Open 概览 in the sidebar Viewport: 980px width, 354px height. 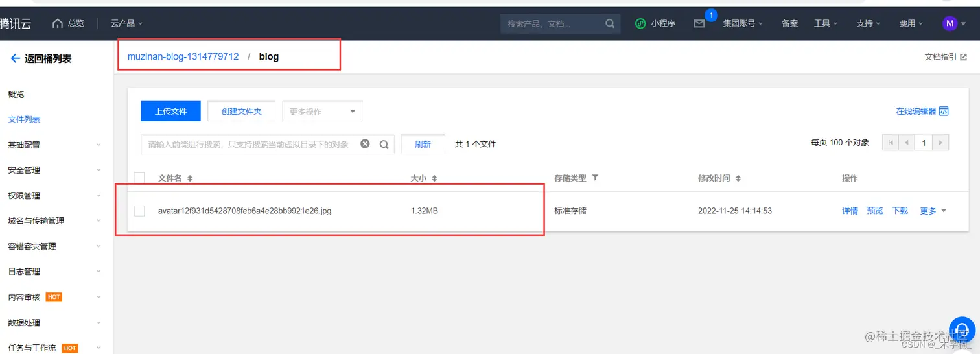pos(16,95)
